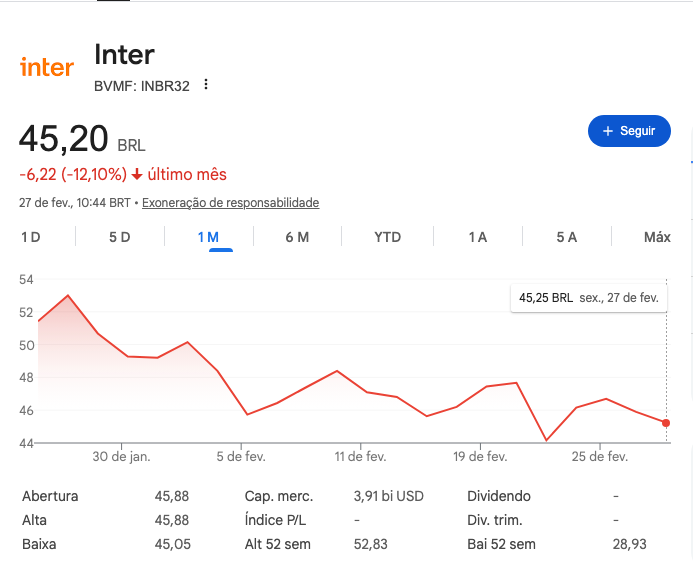The height and width of the screenshot is (573, 693).
Task: Switch to the 6 M range tab
Action: tap(297, 237)
